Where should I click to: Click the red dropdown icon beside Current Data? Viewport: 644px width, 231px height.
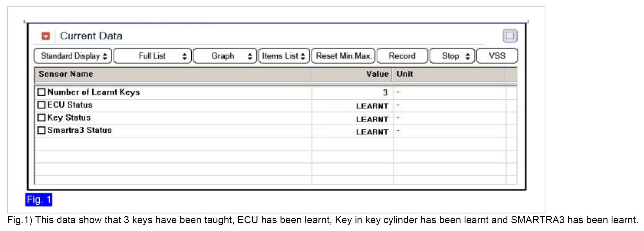click(46, 36)
